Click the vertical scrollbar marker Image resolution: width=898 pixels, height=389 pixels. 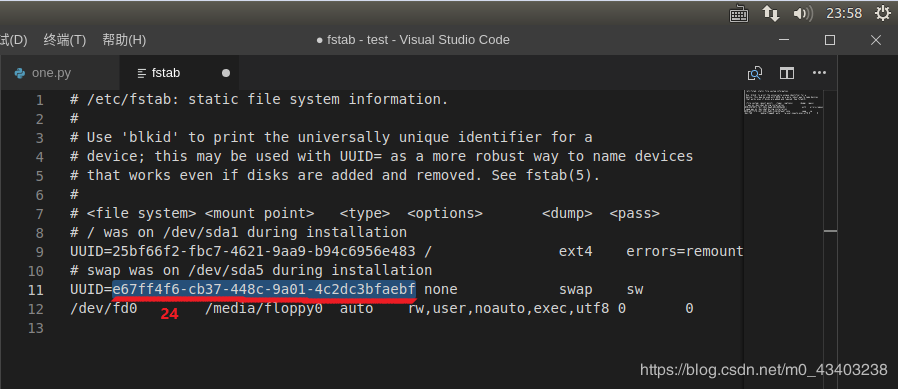830,231
